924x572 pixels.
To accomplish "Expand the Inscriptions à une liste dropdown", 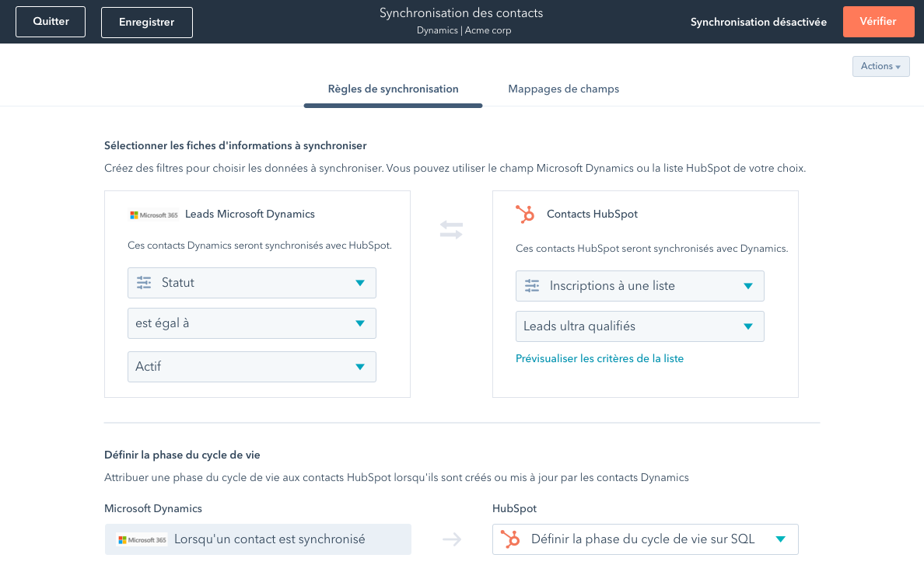I will (747, 286).
